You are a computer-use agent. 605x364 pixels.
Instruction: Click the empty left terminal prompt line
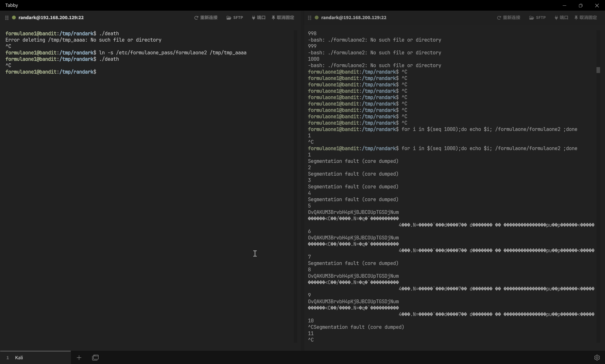[51, 72]
